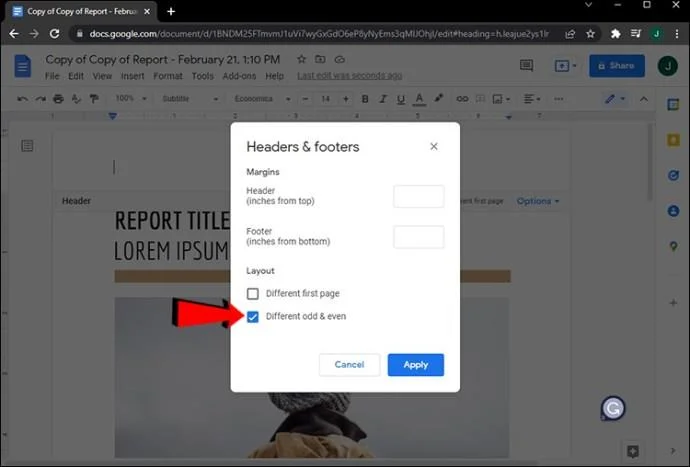Open Maps in the side panel

click(x=673, y=246)
